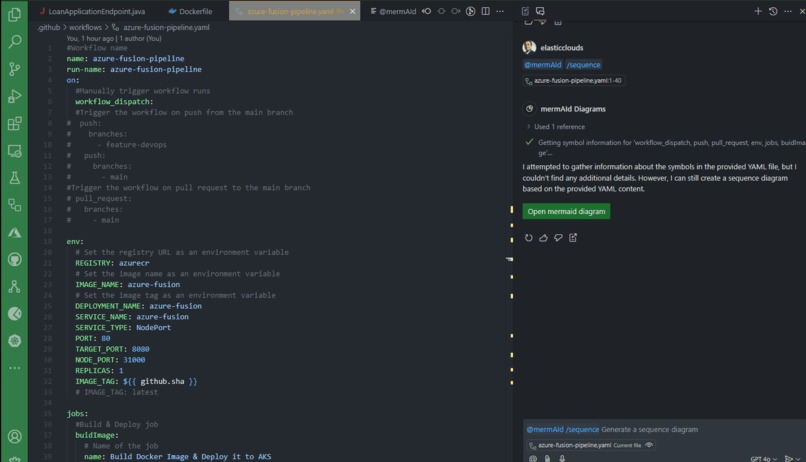Screen dimensions: 806x462
Task: Open the Extensions view
Action: point(14,123)
